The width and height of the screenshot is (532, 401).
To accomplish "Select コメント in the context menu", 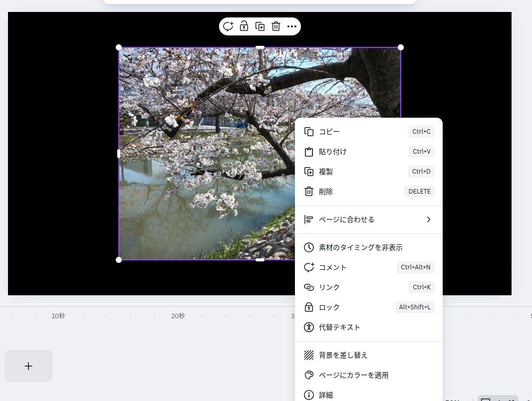I will 333,267.
